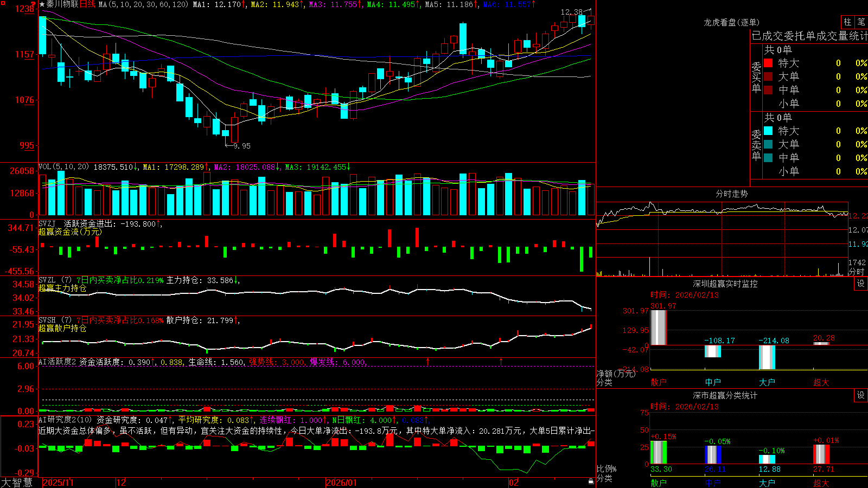The width and height of the screenshot is (868, 488).
Task: Click the 大智慧 logo at bottom-left
Action: click(17, 483)
